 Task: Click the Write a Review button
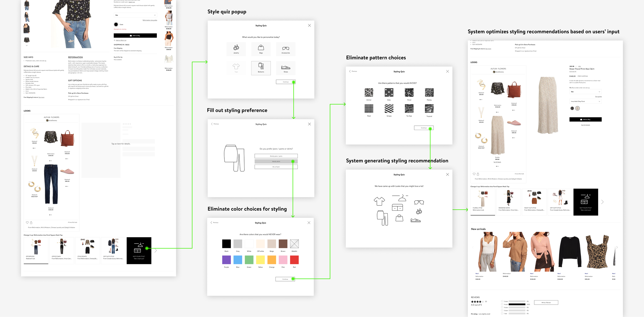point(546,303)
